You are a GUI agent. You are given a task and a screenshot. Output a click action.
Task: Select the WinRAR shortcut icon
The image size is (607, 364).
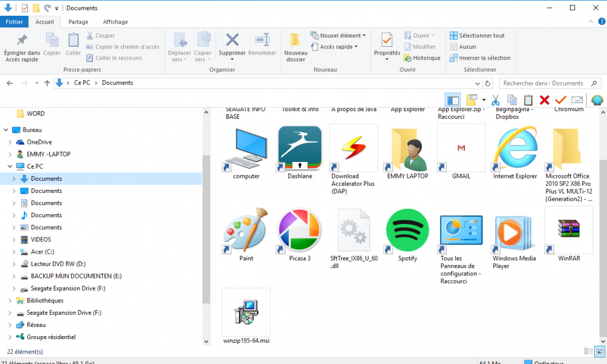pos(569,230)
